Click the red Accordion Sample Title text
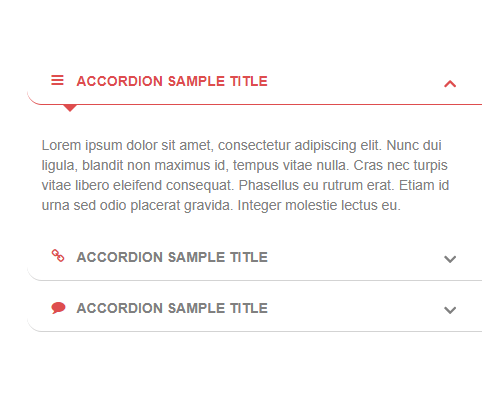Screen dimensions: 500x400 point(172,81)
